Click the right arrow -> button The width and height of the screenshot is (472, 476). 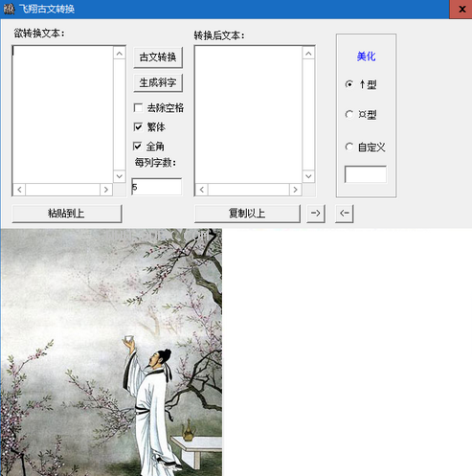(x=316, y=214)
